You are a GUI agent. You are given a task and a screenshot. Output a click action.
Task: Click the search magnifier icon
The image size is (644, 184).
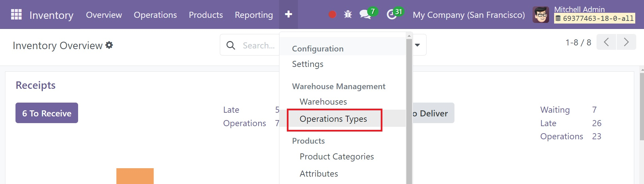[231, 45]
